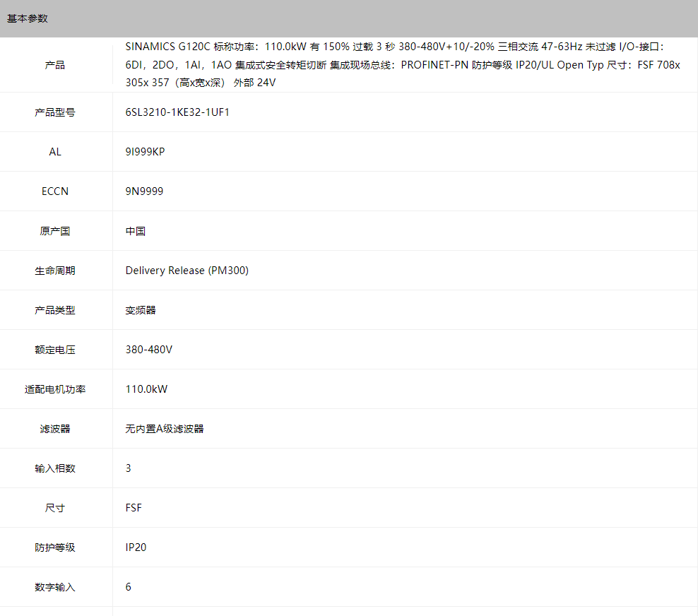The image size is (698, 616).
Task: Click the 'IP20' value in 防护等级 row
Action: click(x=136, y=547)
